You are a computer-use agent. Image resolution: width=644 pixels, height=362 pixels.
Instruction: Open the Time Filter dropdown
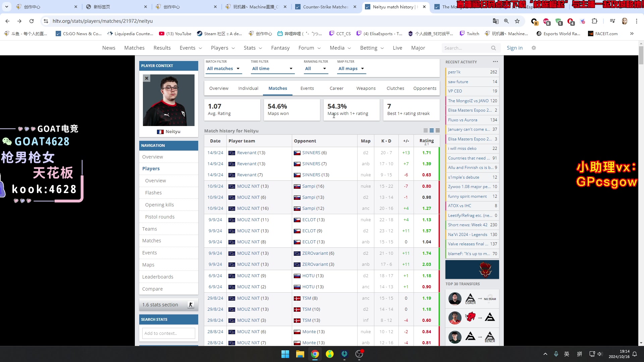[272, 68]
